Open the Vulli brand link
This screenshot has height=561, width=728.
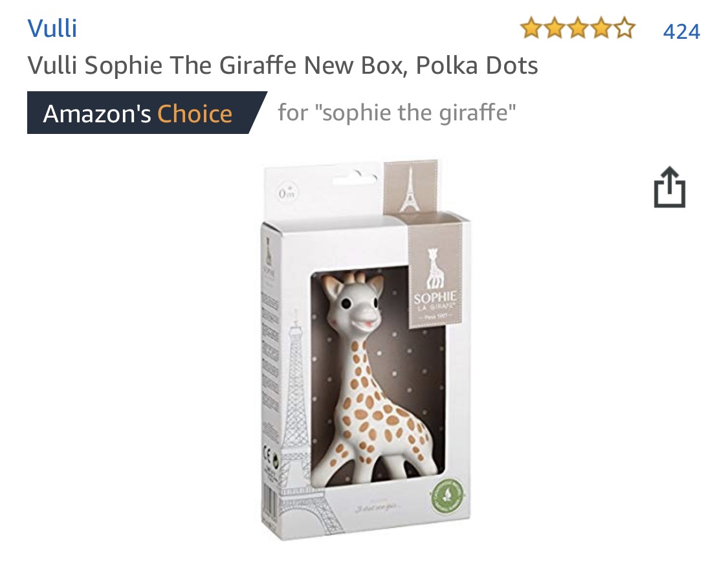pos(52,28)
